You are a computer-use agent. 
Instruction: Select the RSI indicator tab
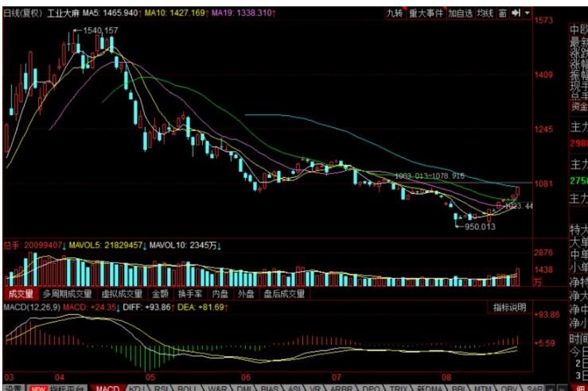coord(161,388)
